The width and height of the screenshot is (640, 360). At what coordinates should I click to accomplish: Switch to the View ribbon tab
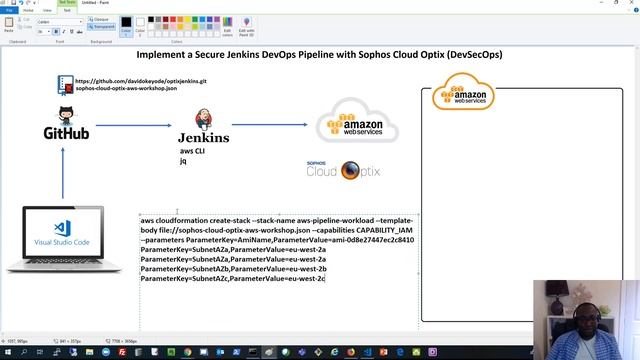pos(47,10)
